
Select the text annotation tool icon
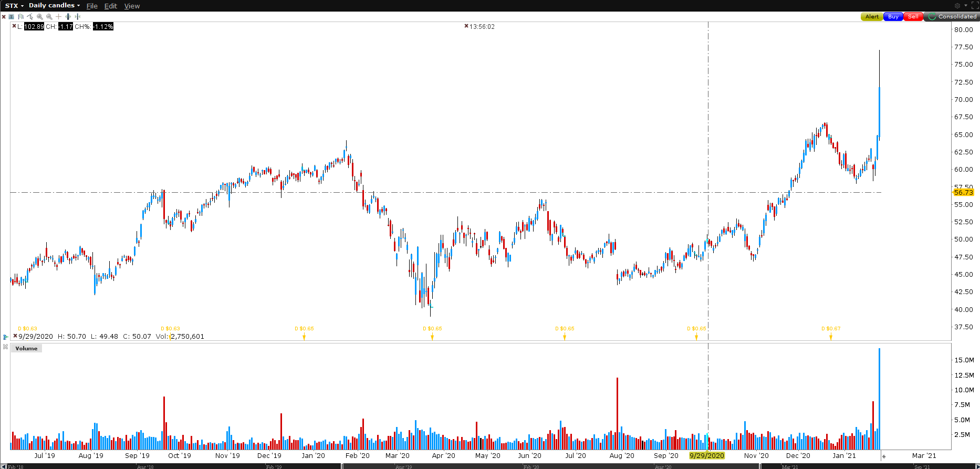[x=12, y=17]
